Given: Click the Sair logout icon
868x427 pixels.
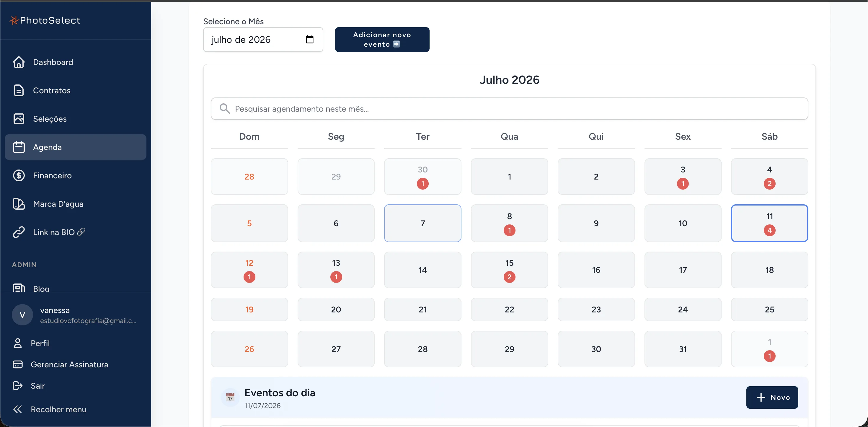Looking at the screenshot, I should tap(17, 386).
